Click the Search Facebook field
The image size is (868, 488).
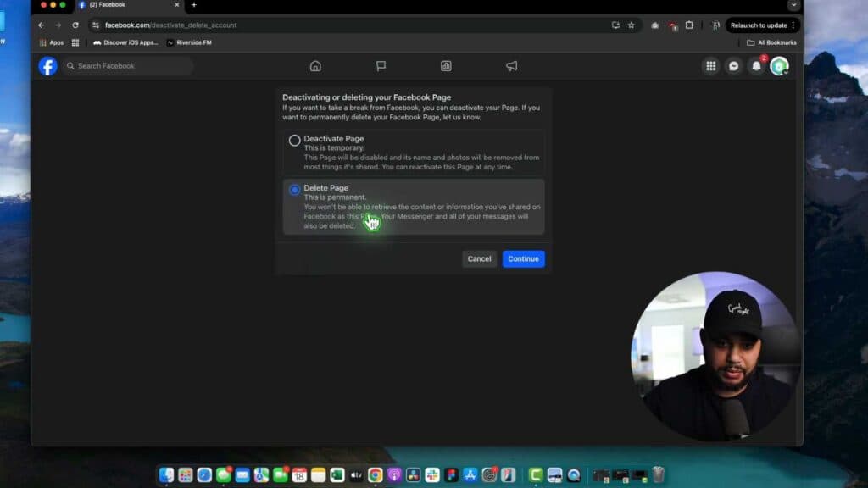point(128,66)
